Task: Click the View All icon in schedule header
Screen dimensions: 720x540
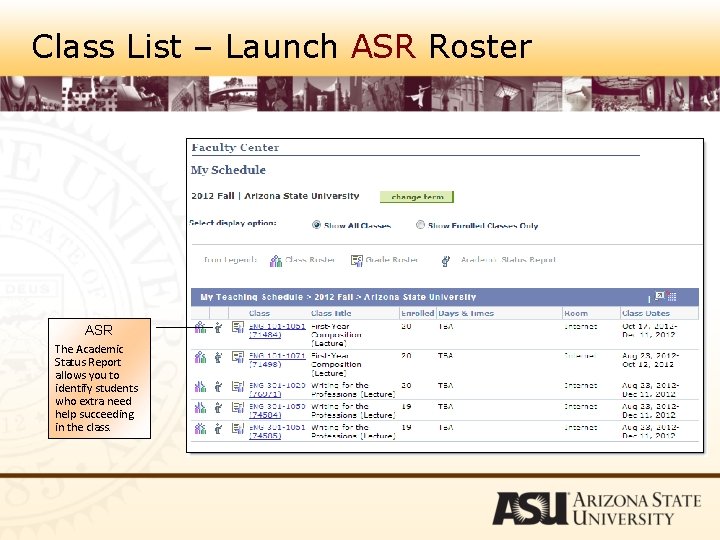Action: pos(660,296)
